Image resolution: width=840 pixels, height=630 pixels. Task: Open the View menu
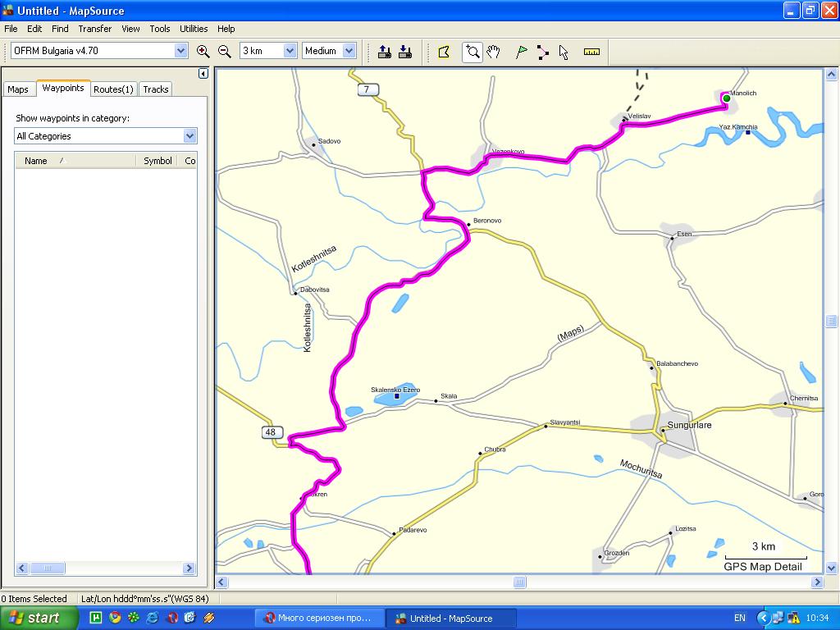click(x=130, y=29)
